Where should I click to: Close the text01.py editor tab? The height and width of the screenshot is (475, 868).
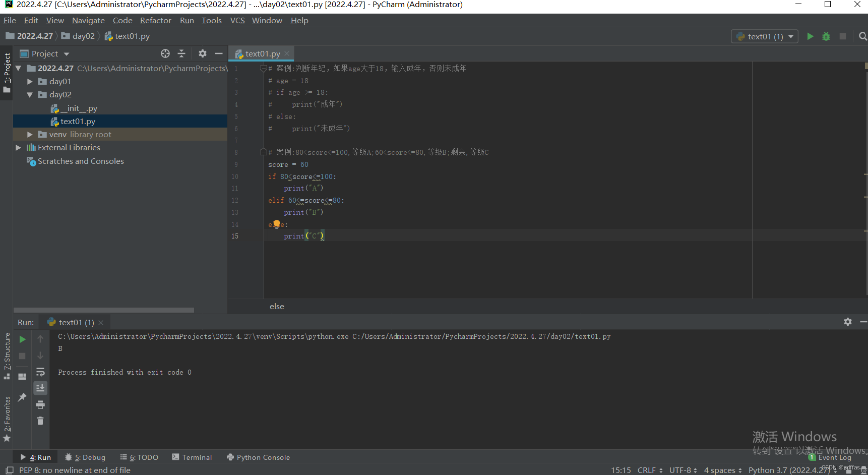pos(287,53)
